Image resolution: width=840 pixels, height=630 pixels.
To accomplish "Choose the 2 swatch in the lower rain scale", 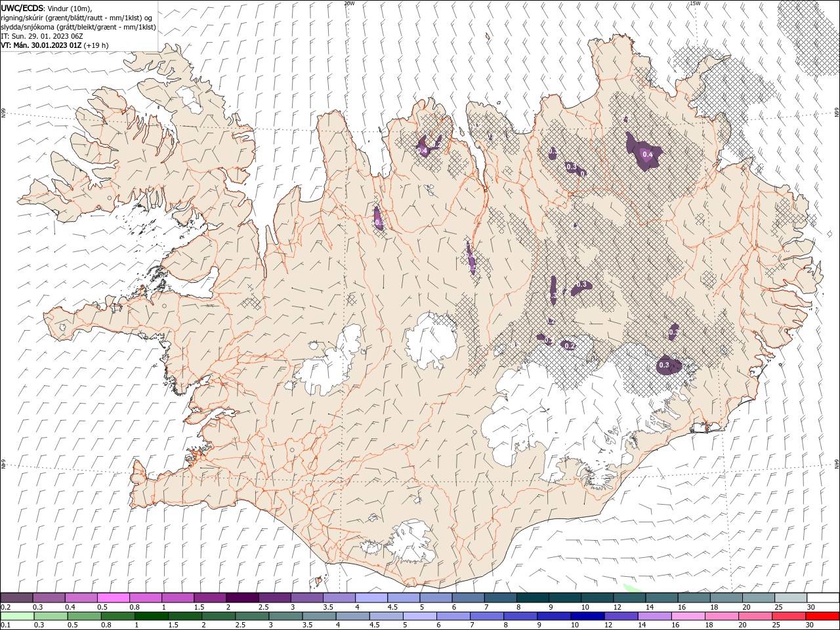I will (218, 616).
